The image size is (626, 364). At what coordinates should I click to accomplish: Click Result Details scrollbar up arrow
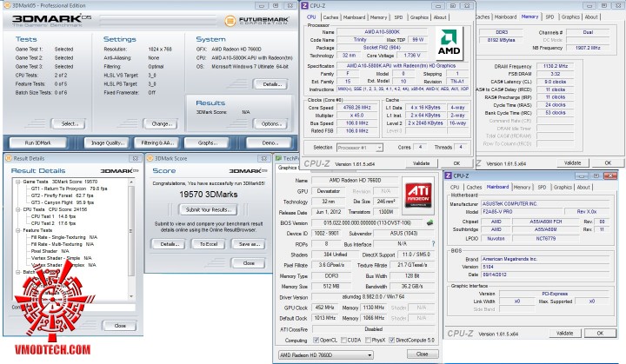click(x=131, y=182)
